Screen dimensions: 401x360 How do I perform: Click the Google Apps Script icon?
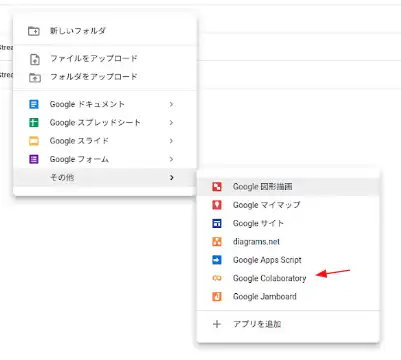point(217,260)
